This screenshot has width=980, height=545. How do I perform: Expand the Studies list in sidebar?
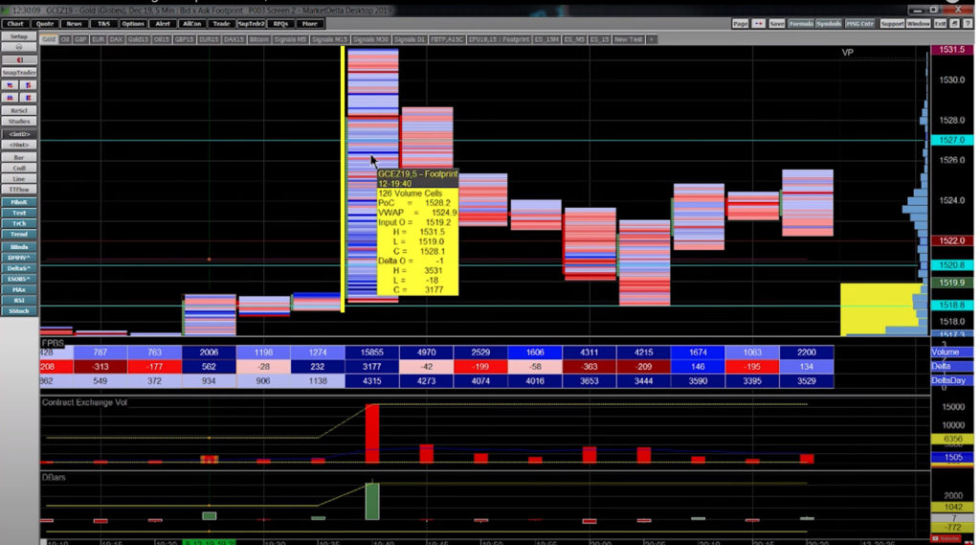(x=19, y=122)
